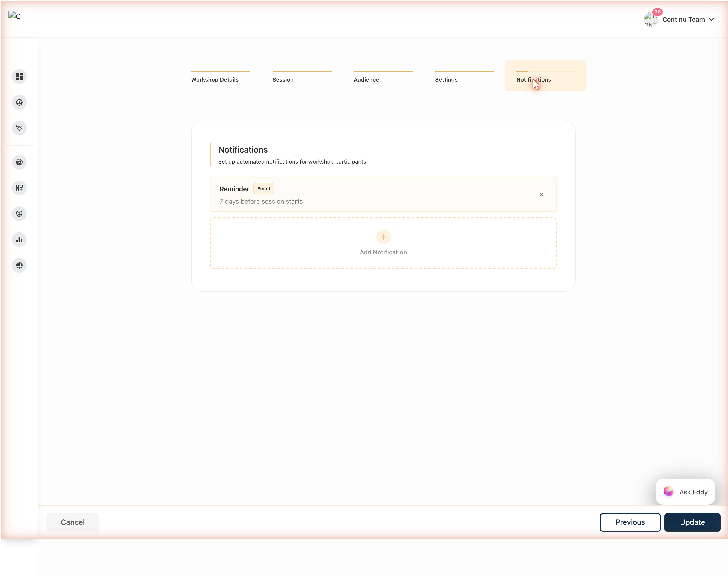Open the lotus leaf icon in sidebar

(19, 128)
